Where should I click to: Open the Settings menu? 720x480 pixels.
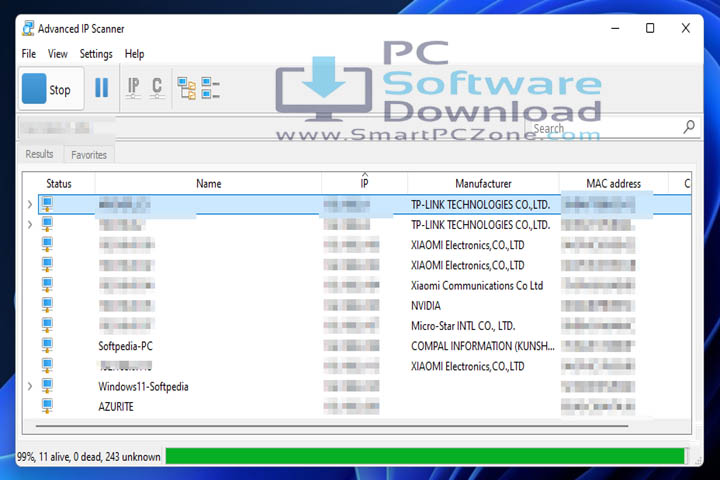(x=96, y=54)
